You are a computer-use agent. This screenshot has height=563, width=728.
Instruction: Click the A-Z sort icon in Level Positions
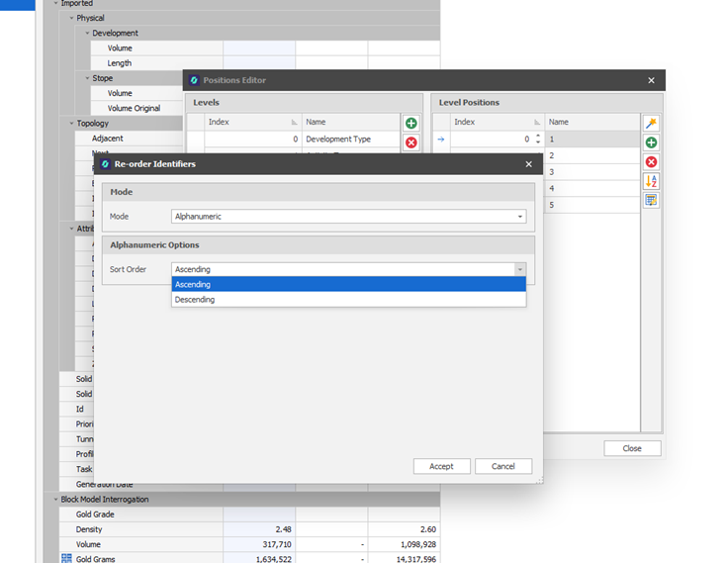651,181
